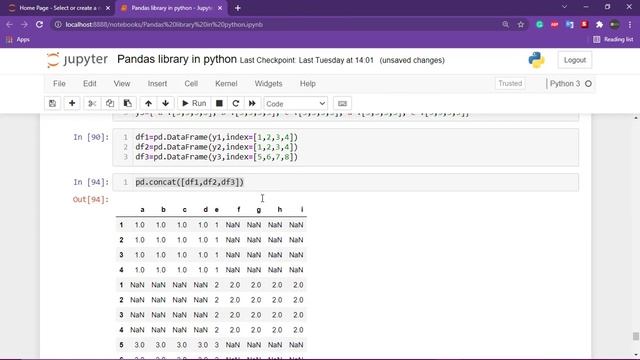The height and width of the screenshot is (360, 640).
Task: Open the Apps bookmarks shortcut
Action: pos(18,40)
